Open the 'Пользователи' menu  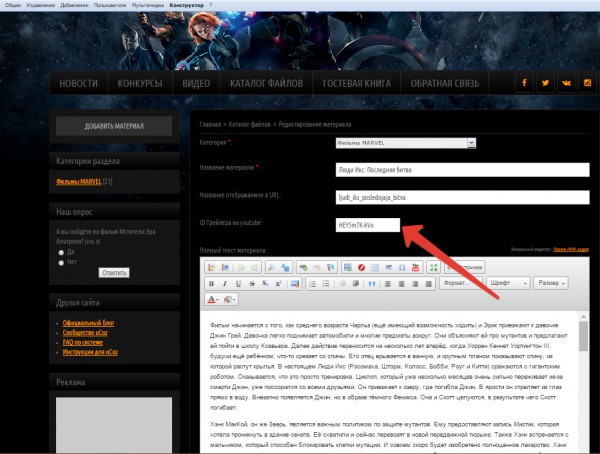click(110, 5)
